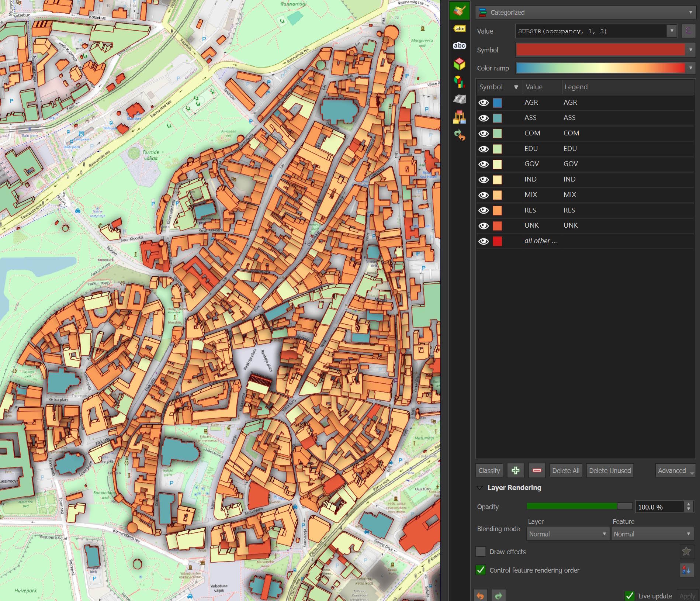Click the Color ramp gradient bar
This screenshot has height=601, width=700.
(600, 68)
